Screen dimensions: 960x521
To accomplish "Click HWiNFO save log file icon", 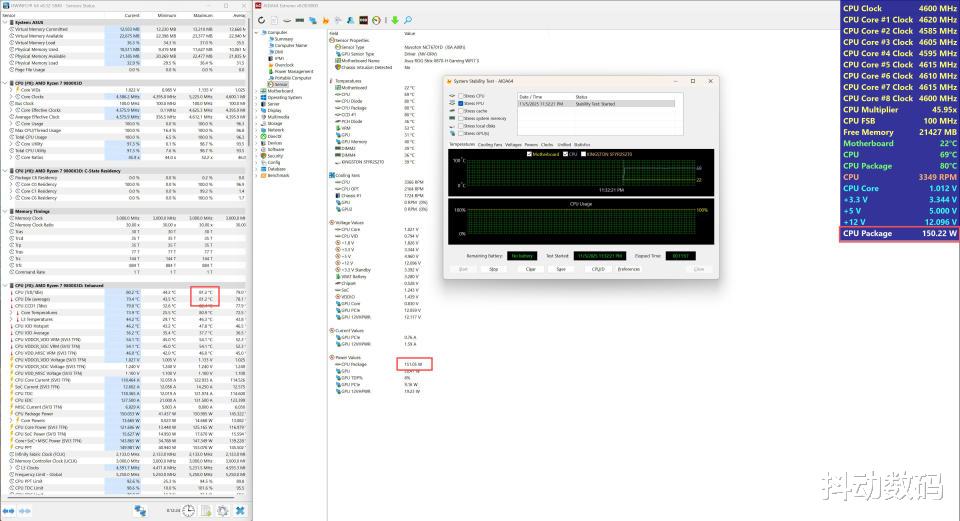I will [205, 511].
